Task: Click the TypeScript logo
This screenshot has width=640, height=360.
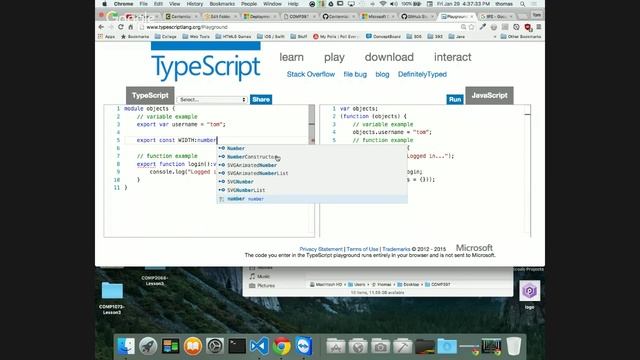Action: [x=206, y=62]
